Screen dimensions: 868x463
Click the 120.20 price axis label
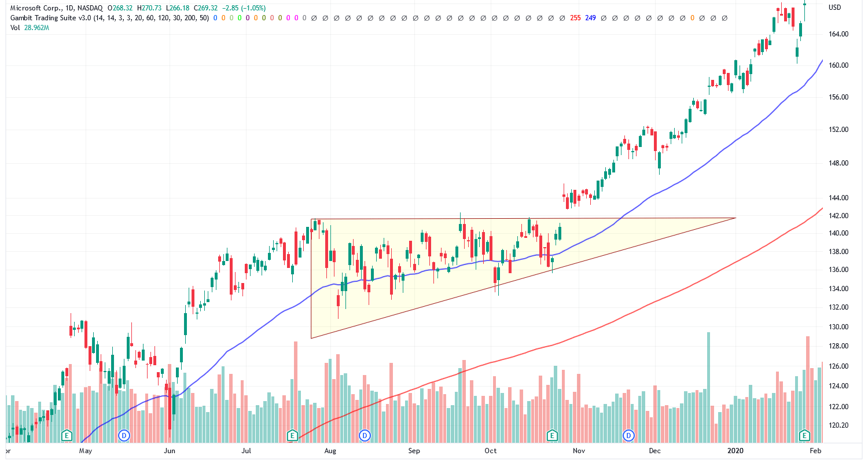coord(838,425)
